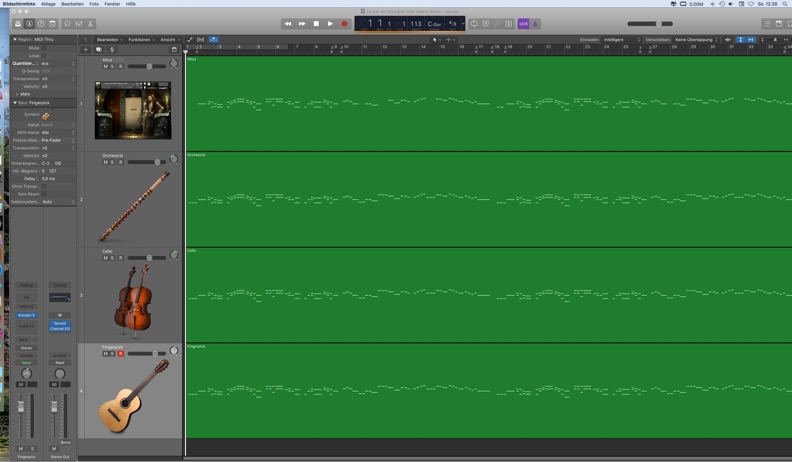This screenshot has height=462, width=792.
Task: Open the Note Pads icon
Action: 779,24
